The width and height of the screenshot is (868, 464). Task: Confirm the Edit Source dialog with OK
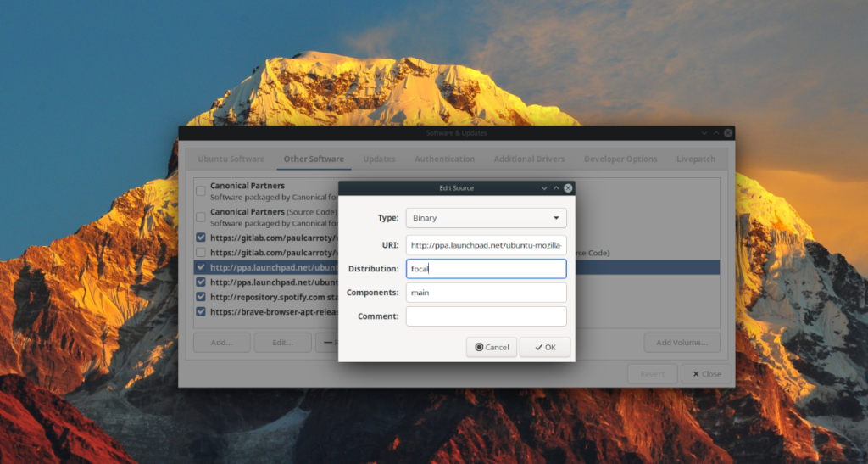tap(545, 347)
